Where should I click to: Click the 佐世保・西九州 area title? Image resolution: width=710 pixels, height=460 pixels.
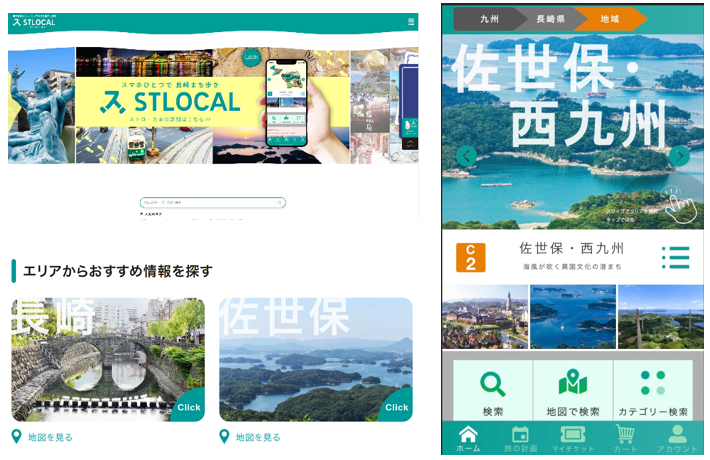pyautogui.click(x=571, y=248)
